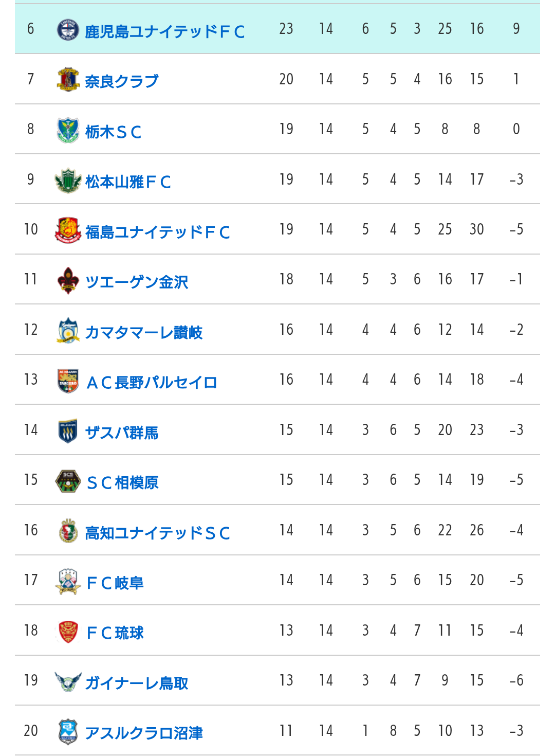This screenshot has height=756, width=555.
Task: Open the 奈良クラブ team page link
Action: tap(122, 81)
